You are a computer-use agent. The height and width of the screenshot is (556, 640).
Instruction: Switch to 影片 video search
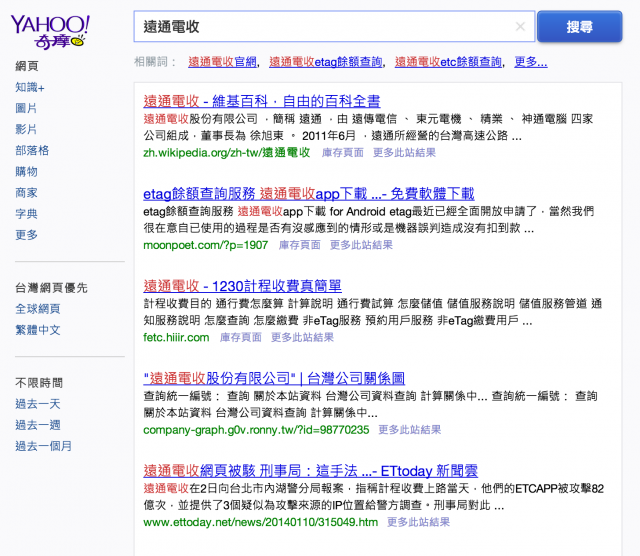(26, 129)
